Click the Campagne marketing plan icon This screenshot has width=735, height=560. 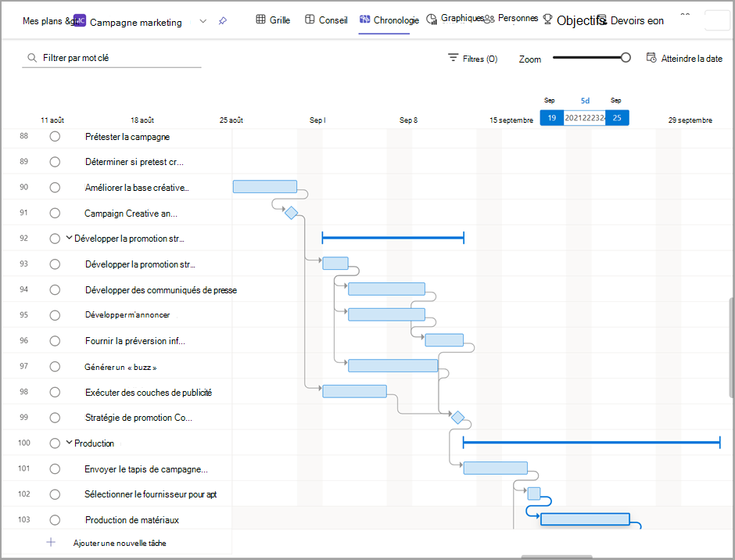pos(80,20)
